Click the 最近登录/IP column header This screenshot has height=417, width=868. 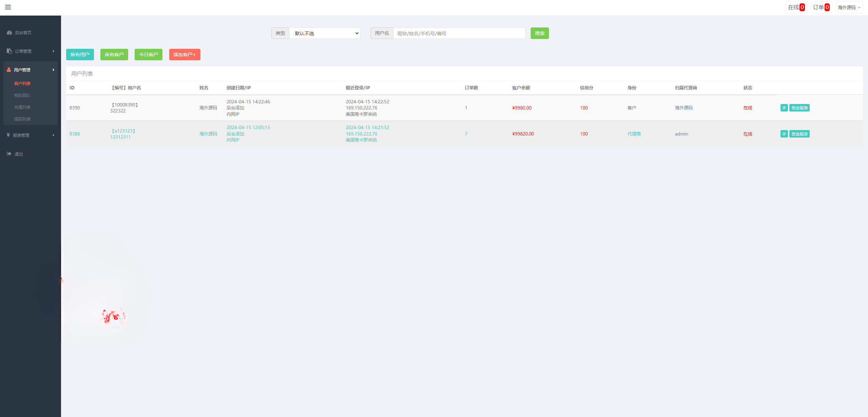[x=358, y=88]
